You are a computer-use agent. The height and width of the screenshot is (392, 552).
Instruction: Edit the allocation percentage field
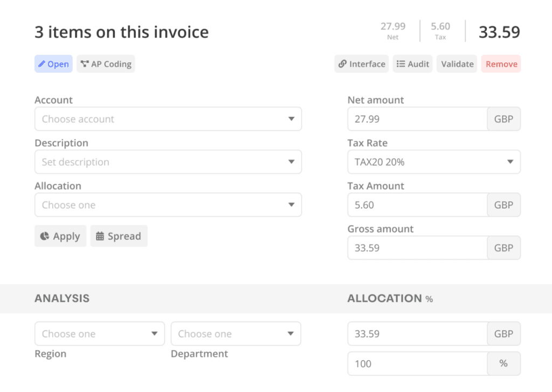(417, 364)
